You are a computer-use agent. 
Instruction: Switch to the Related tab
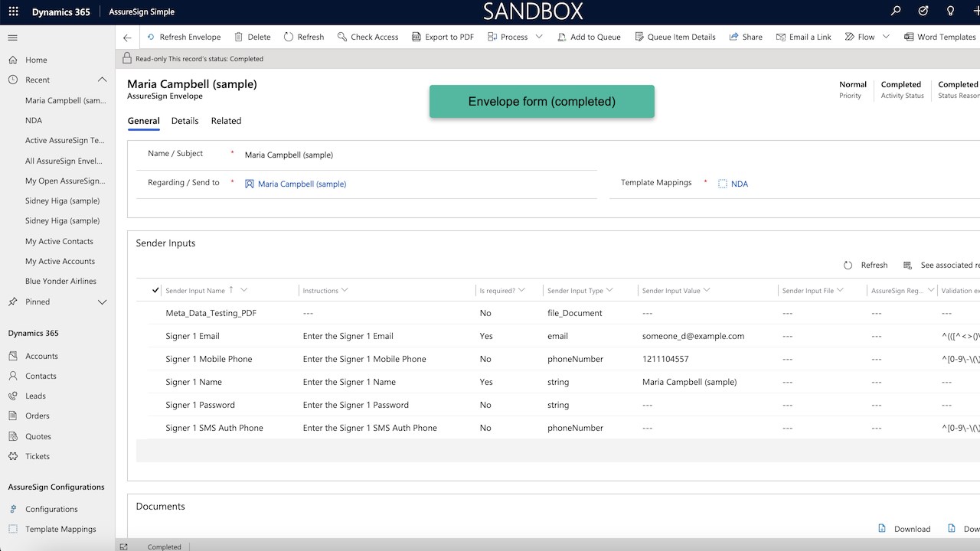[226, 121]
